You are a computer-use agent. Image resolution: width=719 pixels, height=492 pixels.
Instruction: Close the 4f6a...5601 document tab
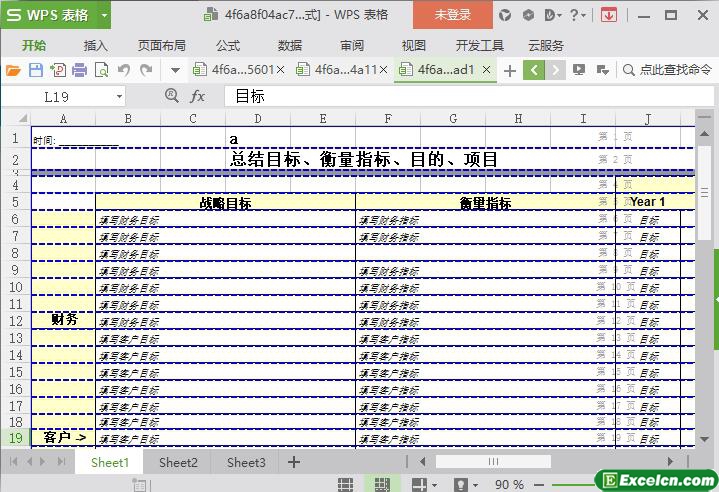281,70
